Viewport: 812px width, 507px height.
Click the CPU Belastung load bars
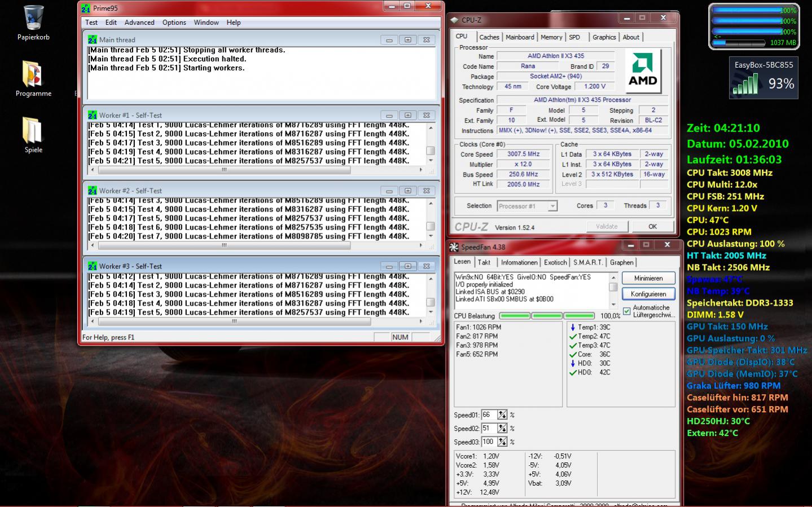coord(547,316)
